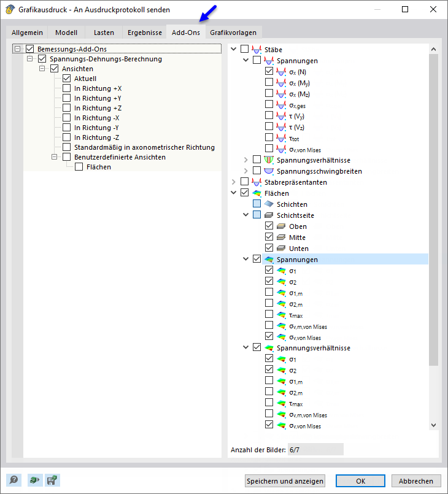Viewport: 448px width, 494px height.
Task: Select the In Richtung +Y row label
Action: pos(98,98)
